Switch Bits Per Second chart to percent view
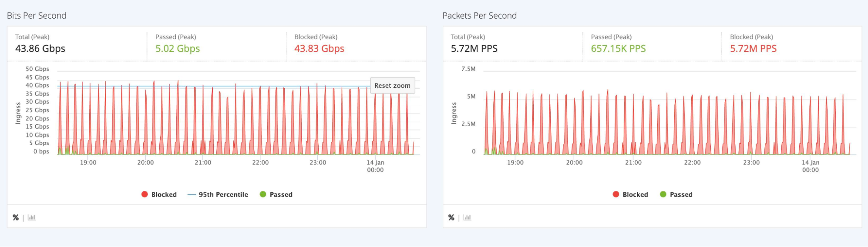Viewport: 868px width, 247px height. [16, 217]
